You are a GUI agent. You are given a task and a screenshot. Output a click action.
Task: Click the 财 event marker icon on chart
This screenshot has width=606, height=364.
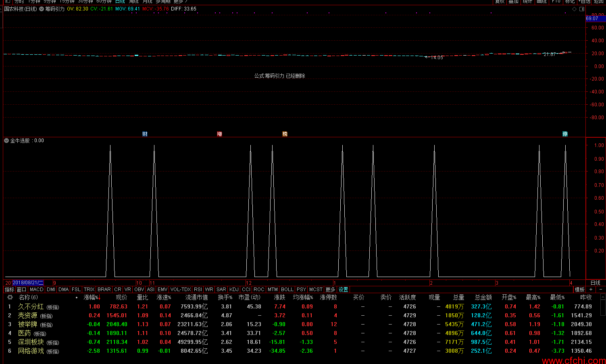145,134
